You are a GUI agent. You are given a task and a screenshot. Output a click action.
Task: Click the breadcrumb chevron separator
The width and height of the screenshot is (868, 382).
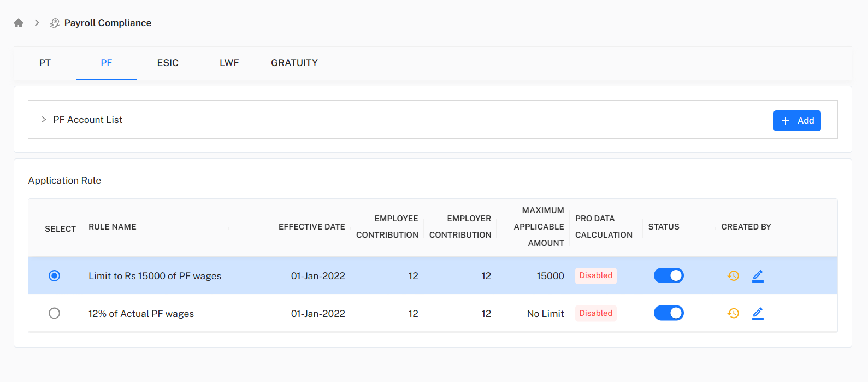37,23
